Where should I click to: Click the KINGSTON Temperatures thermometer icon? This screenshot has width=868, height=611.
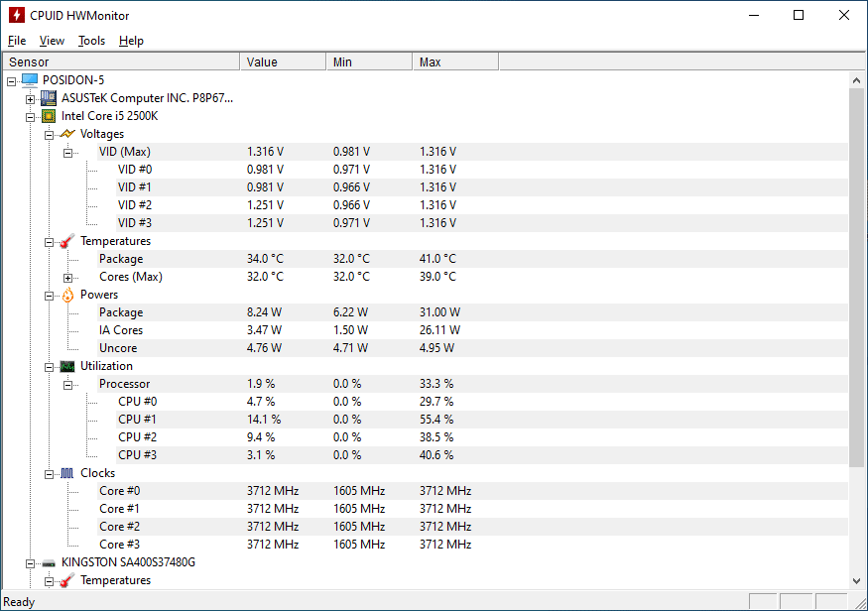[x=67, y=580]
